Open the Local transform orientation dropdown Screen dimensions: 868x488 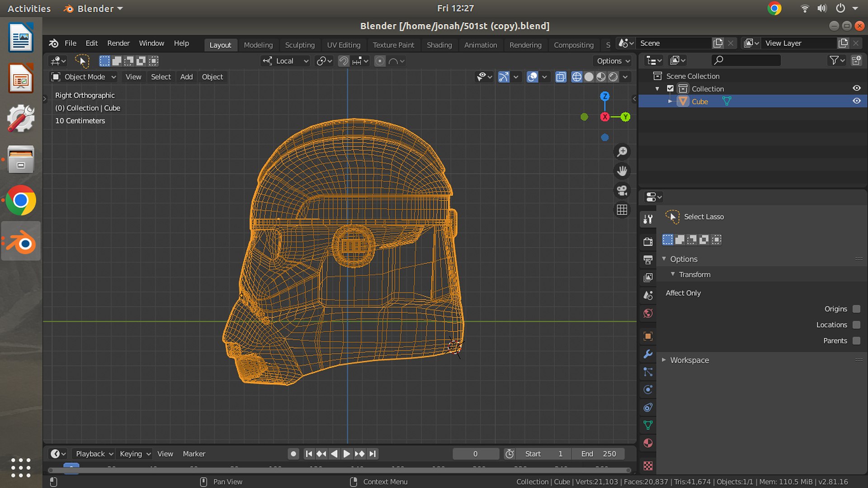click(x=285, y=61)
